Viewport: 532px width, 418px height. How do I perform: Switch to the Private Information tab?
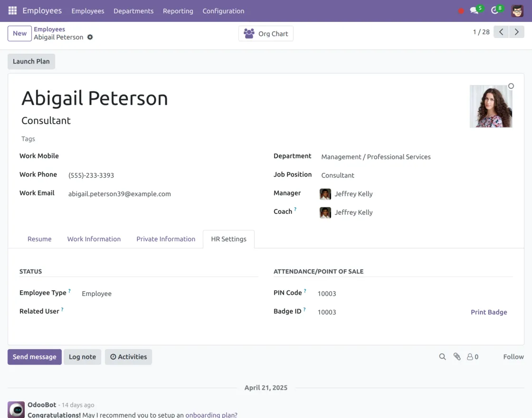[x=166, y=239]
